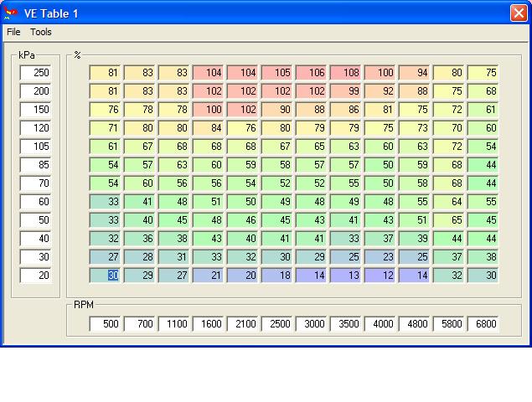Click the VE cell showing 64
Screen dimensions: 532x402
coord(449,202)
